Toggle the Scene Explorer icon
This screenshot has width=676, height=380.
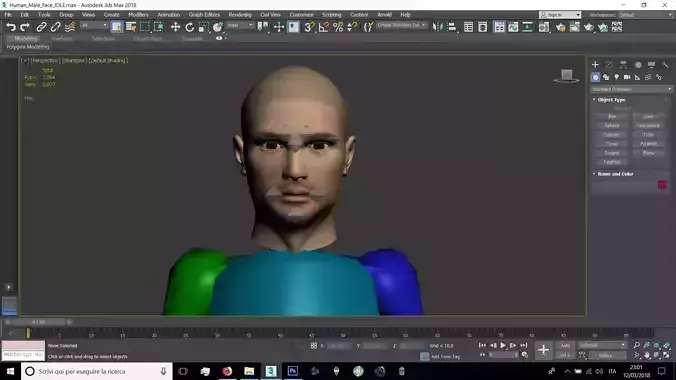point(468,27)
